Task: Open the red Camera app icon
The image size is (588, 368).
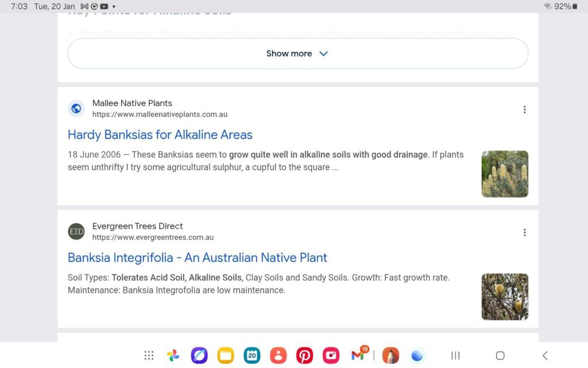Action: point(331,355)
